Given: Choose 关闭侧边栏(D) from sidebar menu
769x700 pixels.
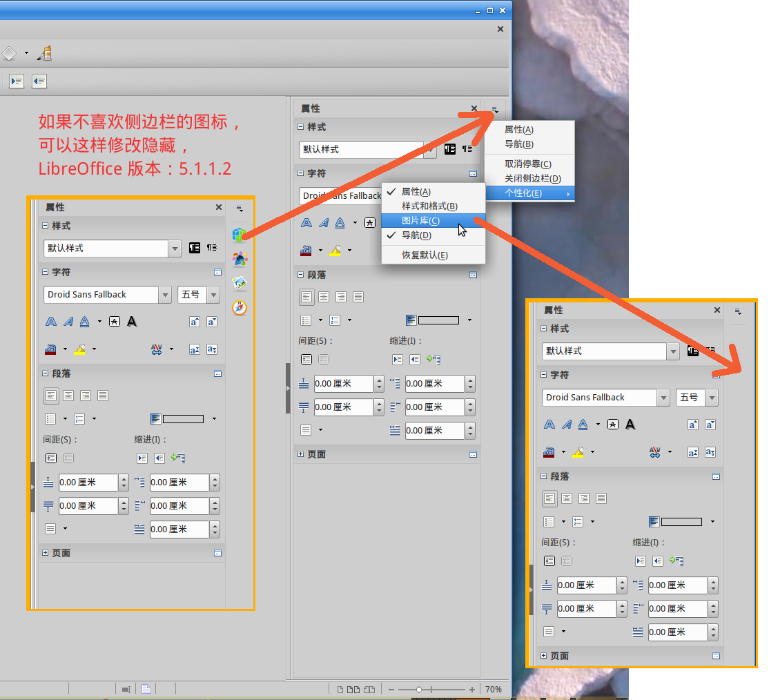Looking at the screenshot, I should tap(529, 179).
